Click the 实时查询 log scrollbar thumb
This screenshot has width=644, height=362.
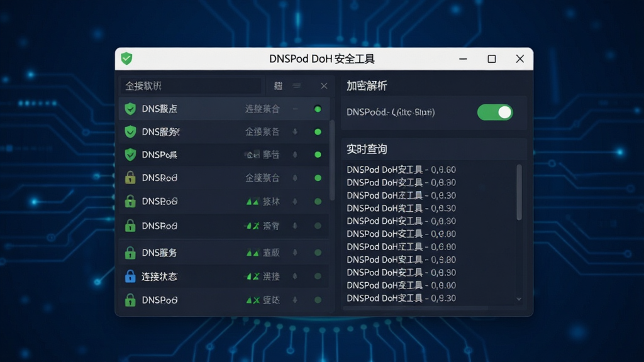pyautogui.click(x=519, y=192)
